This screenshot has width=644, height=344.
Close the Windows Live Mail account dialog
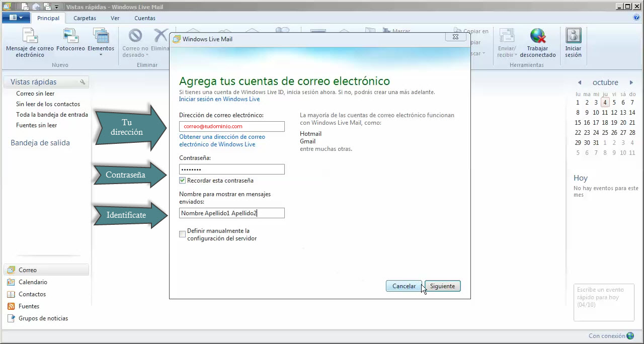tap(455, 37)
